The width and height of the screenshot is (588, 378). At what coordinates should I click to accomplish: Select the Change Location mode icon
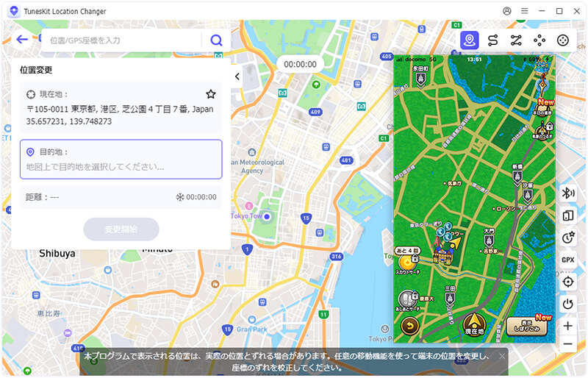[470, 40]
